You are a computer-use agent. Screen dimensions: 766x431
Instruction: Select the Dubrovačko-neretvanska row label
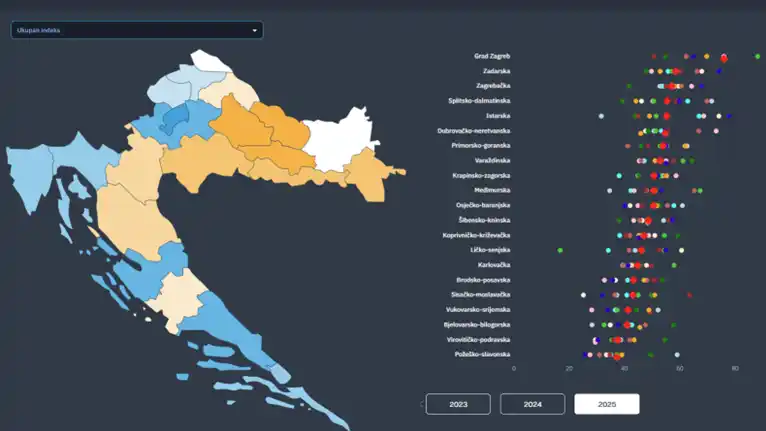[x=474, y=131]
